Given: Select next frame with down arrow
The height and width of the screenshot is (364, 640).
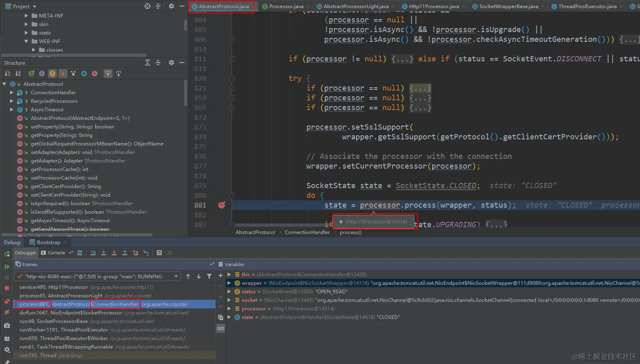Looking at the screenshot, I should click(x=199, y=276).
